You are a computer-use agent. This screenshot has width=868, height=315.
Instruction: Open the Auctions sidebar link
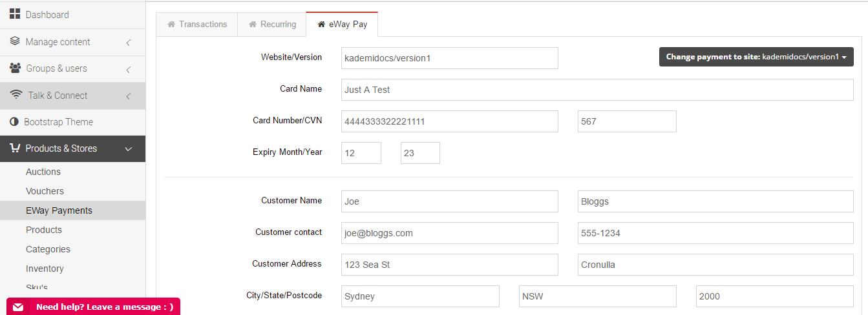43,172
